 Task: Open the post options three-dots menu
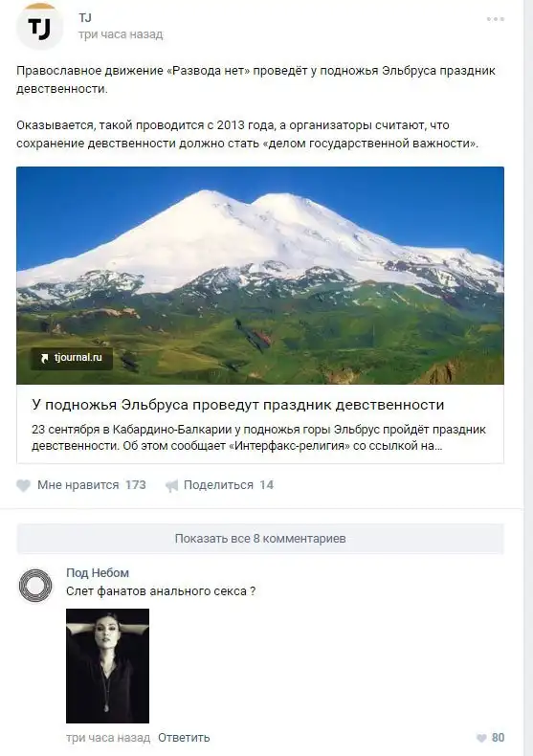(x=496, y=19)
